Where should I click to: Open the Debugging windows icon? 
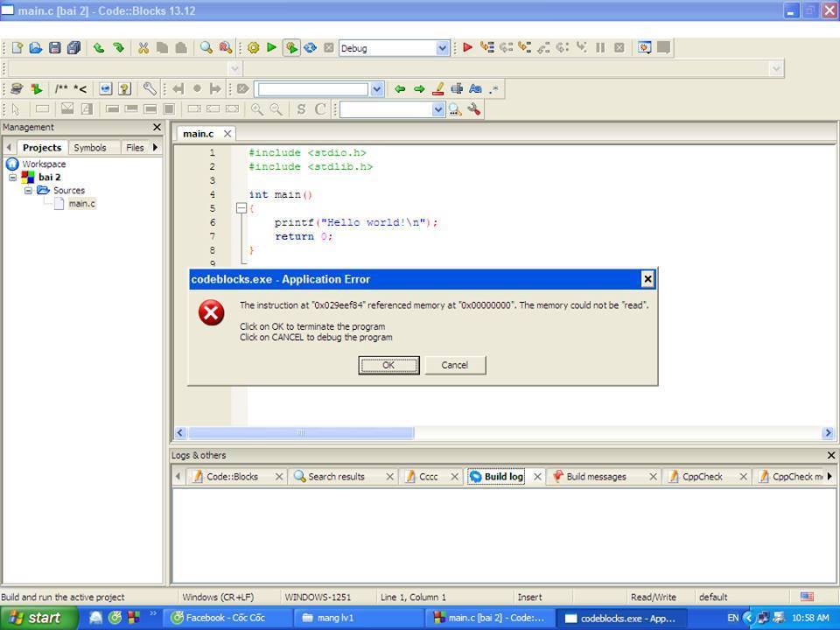click(x=645, y=47)
